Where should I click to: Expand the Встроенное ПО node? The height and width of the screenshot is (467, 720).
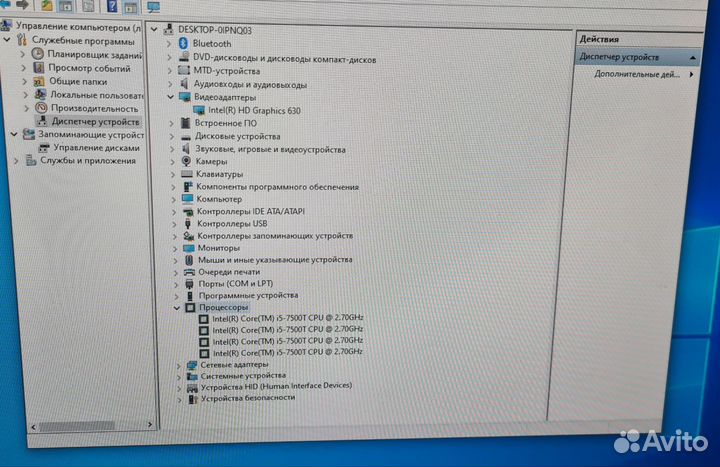(x=171, y=124)
